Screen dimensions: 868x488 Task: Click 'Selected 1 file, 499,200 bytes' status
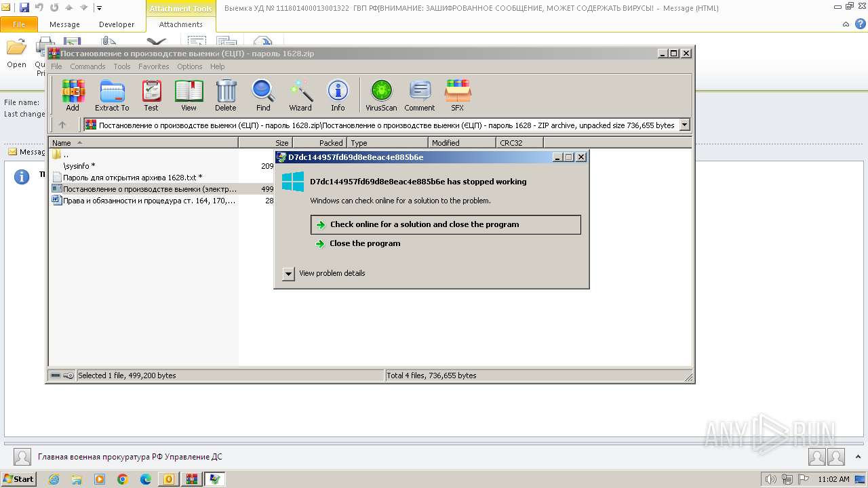click(x=127, y=375)
